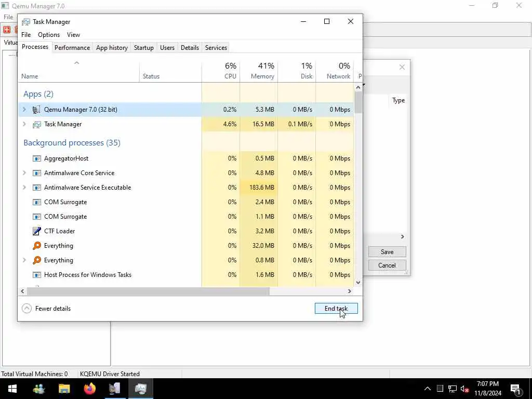
Task: Click the tray icon right of hidden-icons arrow
Action: [x=440, y=389]
